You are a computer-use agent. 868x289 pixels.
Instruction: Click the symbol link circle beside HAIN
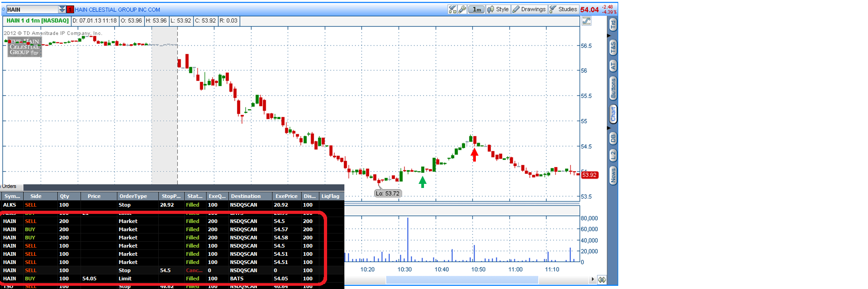point(4,9)
